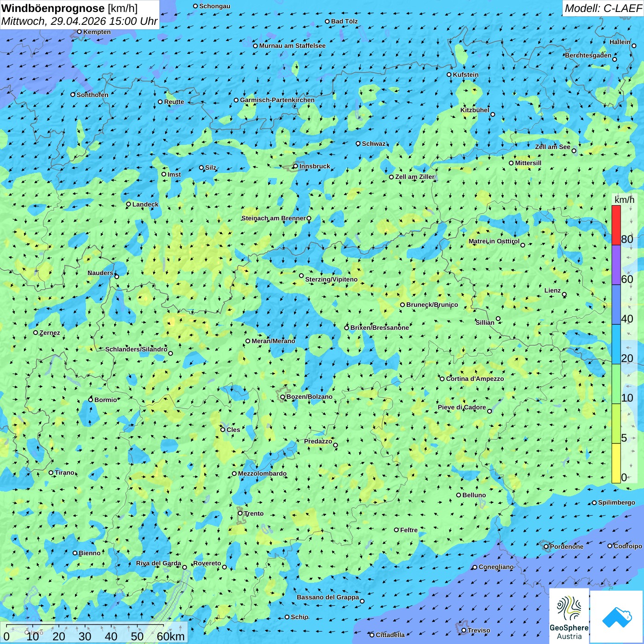Click the Landeck label
Viewport: 644px width, 644px height.
[x=145, y=204]
